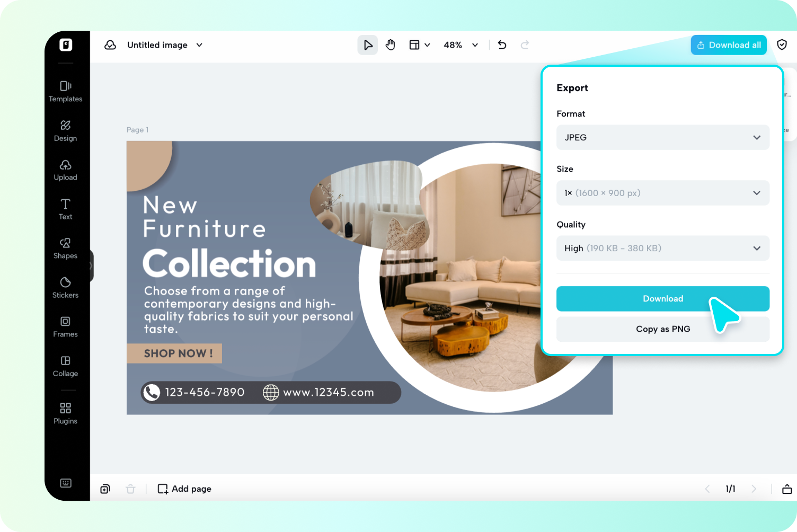Open the Size 1× dropdown
Screen dimensions: 797x532
pyautogui.click(x=663, y=193)
